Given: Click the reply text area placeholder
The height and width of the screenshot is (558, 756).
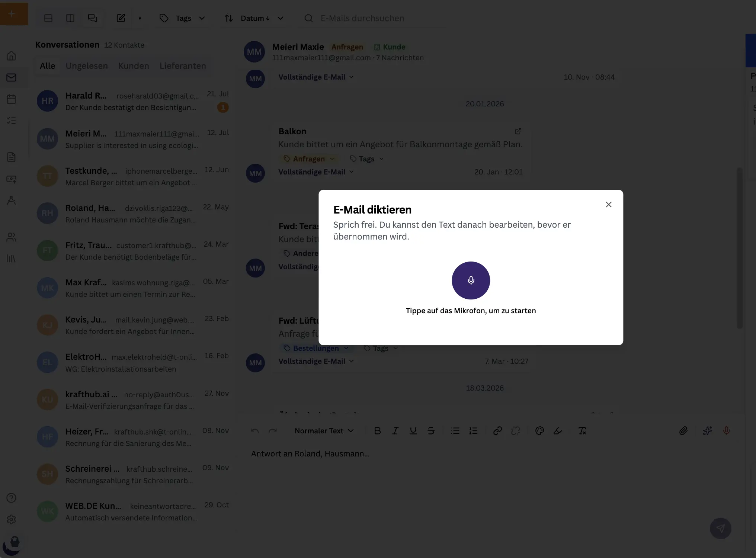Looking at the screenshot, I should click(x=310, y=454).
